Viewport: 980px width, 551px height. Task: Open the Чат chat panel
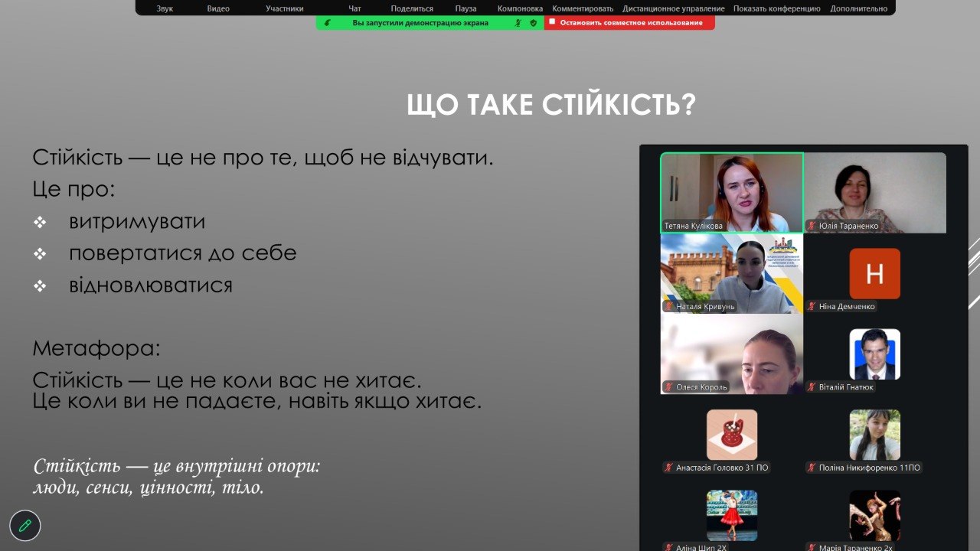[354, 8]
